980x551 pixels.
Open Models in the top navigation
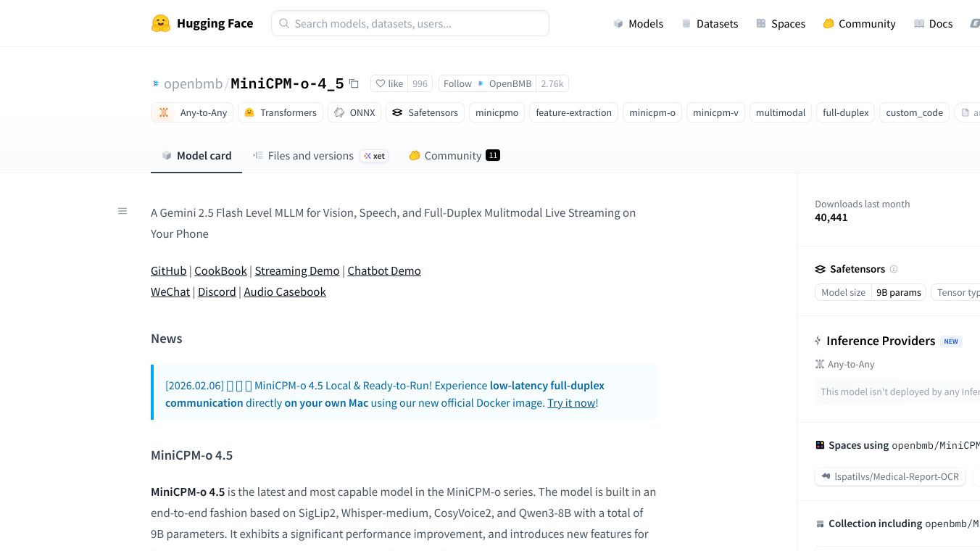pyautogui.click(x=638, y=23)
